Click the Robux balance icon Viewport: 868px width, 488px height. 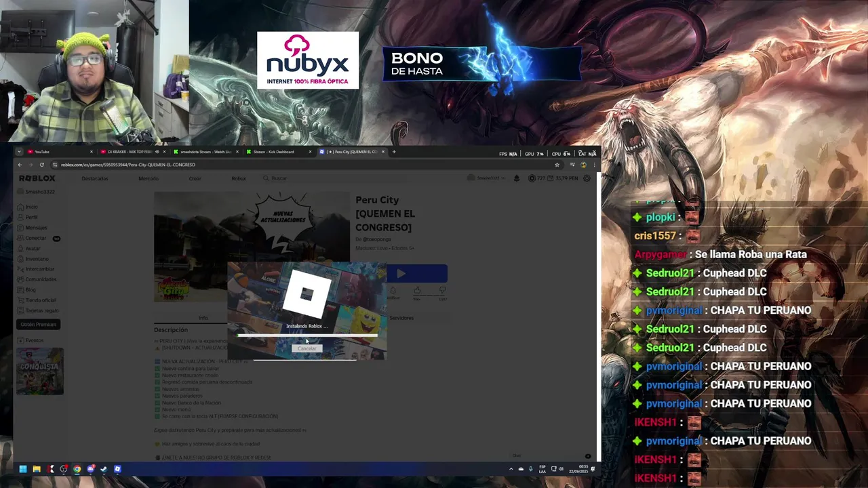532,178
